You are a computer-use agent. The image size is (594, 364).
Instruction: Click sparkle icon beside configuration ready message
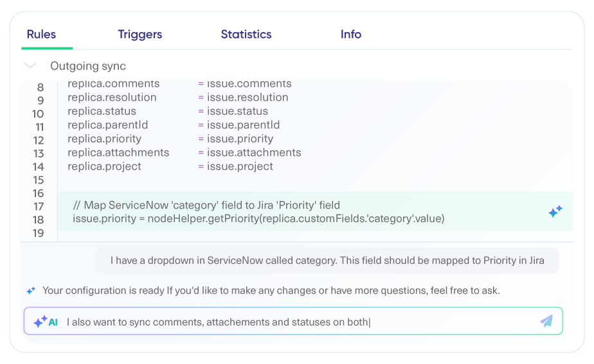31,291
